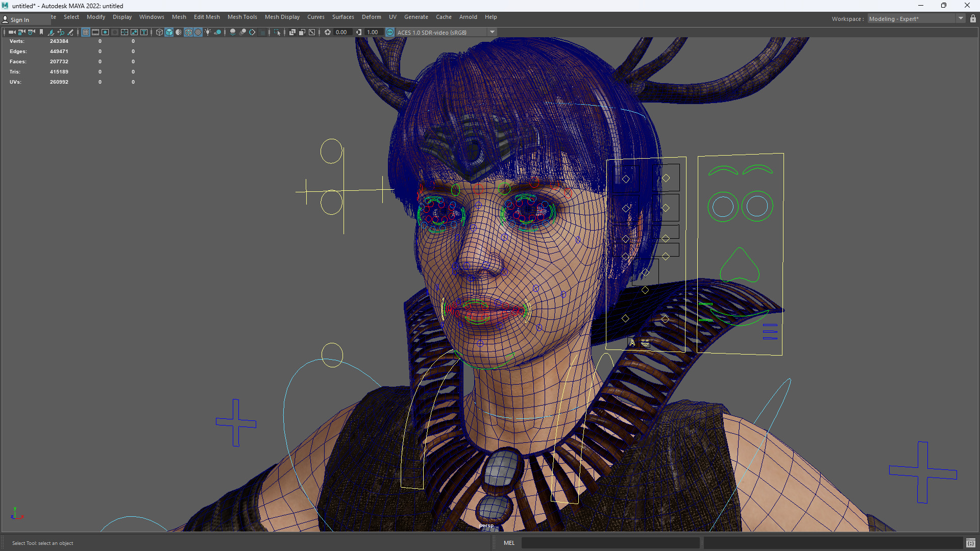Image resolution: width=980 pixels, height=551 pixels.
Task: Click the Verts count 243384
Action: tap(59, 41)
